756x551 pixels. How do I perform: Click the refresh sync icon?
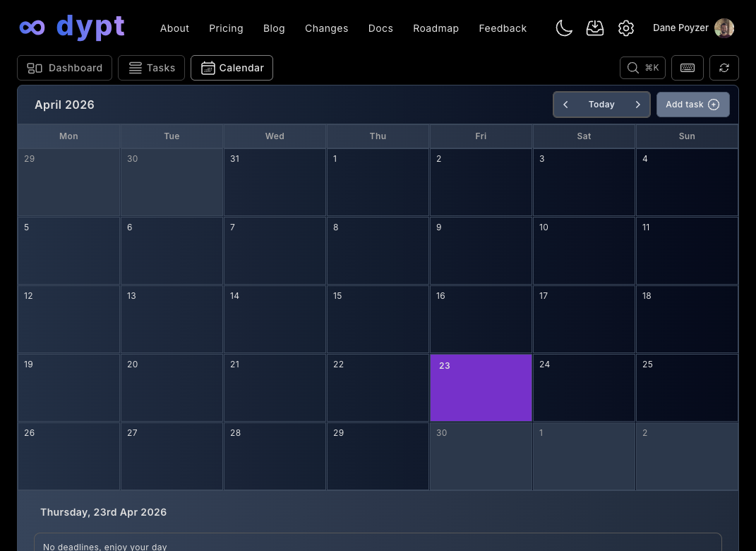[x=724, y=68]
